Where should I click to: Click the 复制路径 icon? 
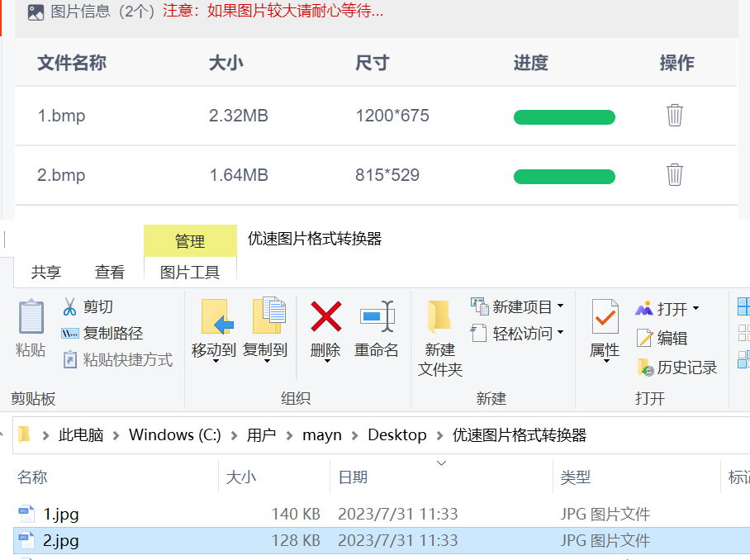70,334
